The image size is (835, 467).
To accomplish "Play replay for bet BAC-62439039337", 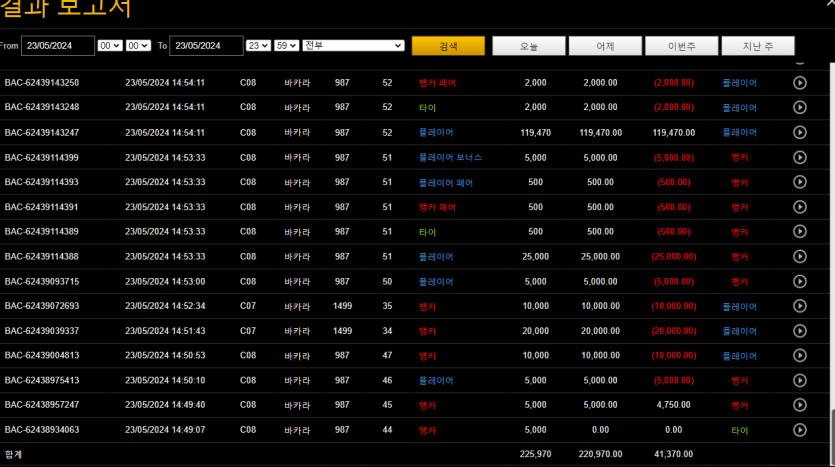I will tap(799, 331).
